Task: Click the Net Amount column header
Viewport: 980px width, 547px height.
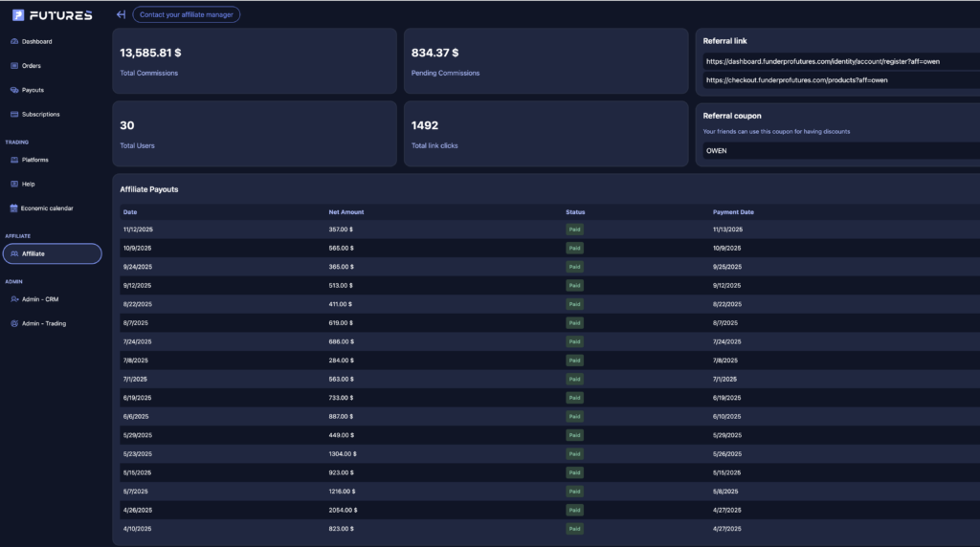Action: click(346, 212)
